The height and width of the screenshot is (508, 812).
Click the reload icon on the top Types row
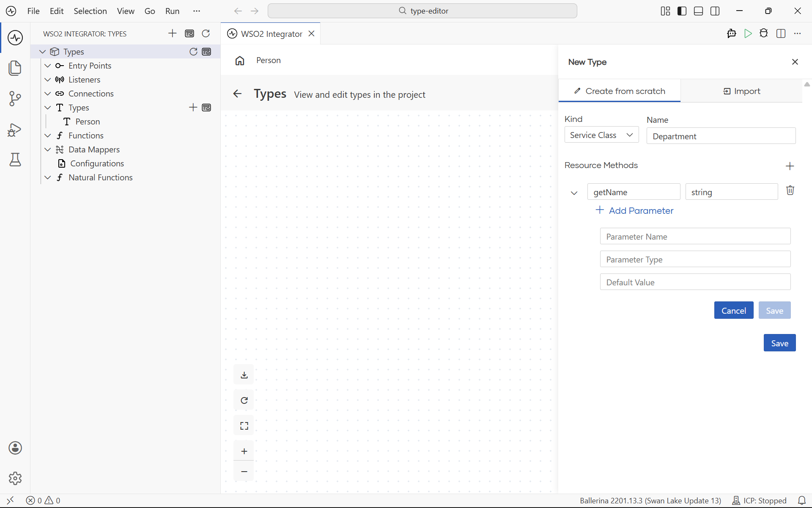coord(193,52)
